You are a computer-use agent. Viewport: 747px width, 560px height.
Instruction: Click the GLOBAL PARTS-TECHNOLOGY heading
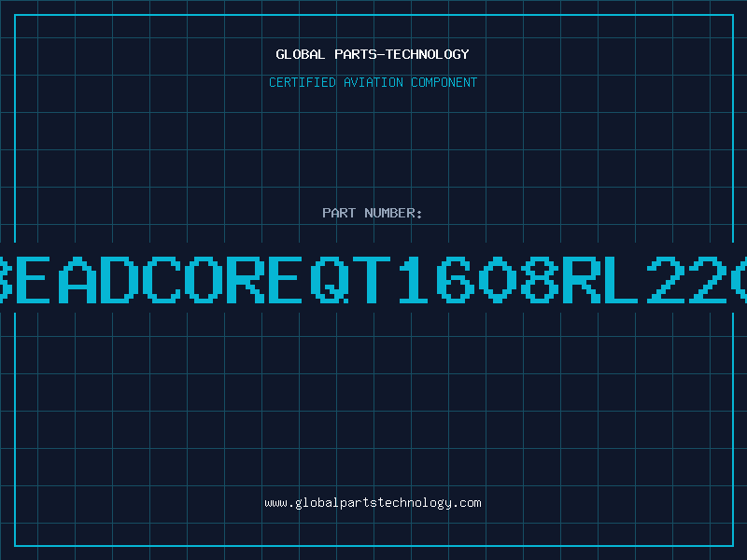(373, 54)
